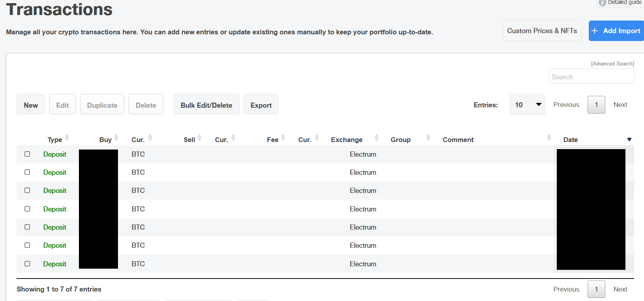Select page 1 in top pagination
The image size is (644, 301).
tap(596, 105)
